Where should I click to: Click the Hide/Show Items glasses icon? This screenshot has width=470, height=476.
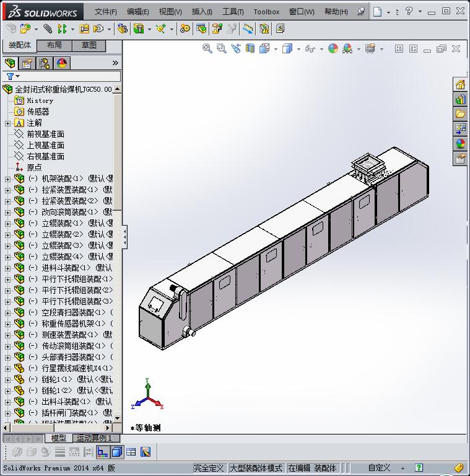tap(310, 48)
